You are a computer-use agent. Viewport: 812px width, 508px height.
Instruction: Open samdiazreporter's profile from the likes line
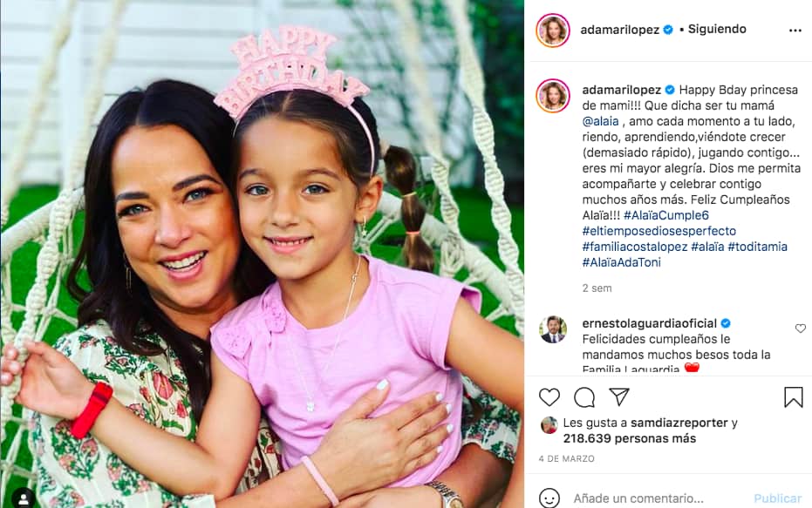click(x=679, y=423)
